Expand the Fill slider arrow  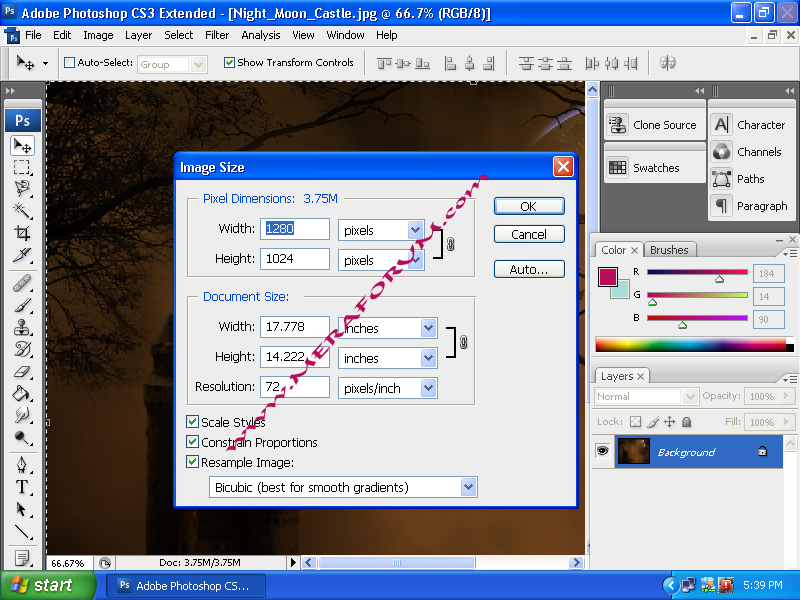(x=785, y=422)
